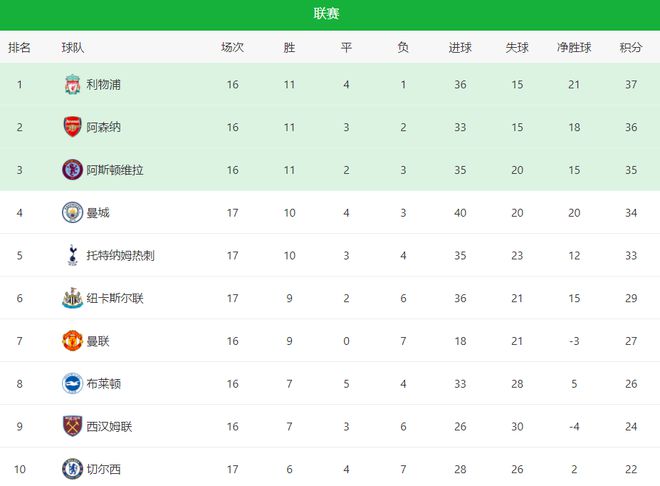The height and width of the screenshot is (486, 660).
Task: Open the 利物浦 team name link
Action: [104, 85]
